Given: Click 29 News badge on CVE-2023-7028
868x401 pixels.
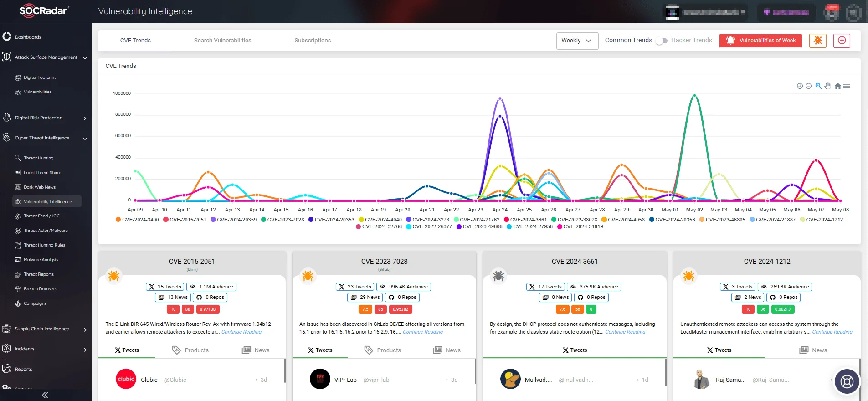Looking at the screenshot, I should tap(365, 297).
